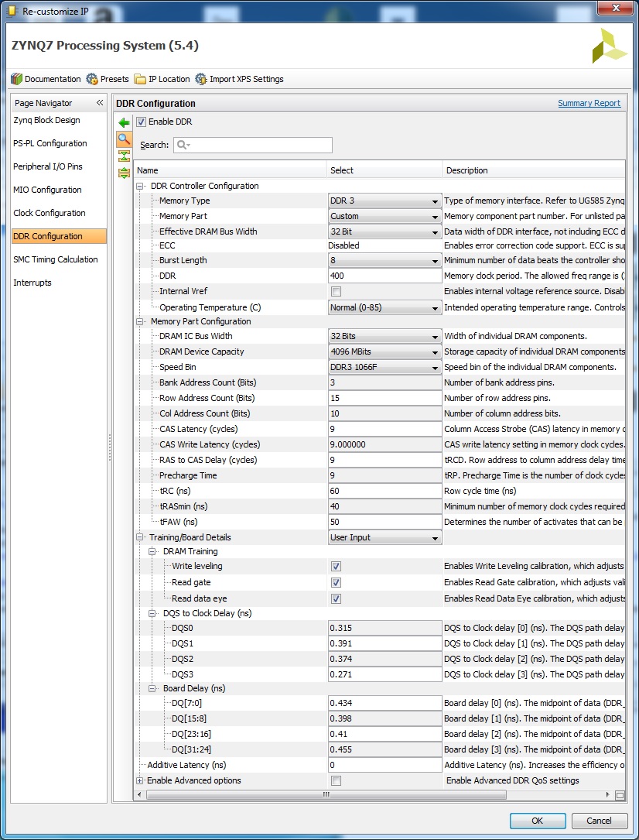The width and height of the screenshot is (639, 840).
Task: Enable the Internal Vref checkbox
Action: 336,292
